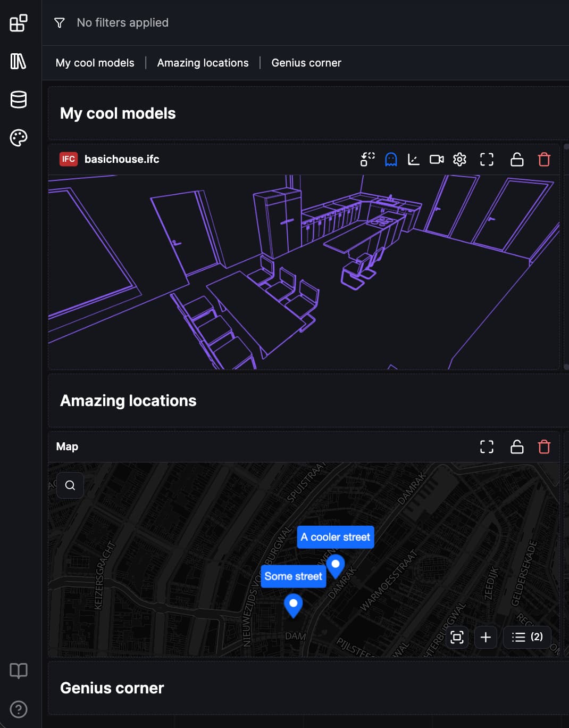Expand basichouse.ifc viewer to fullscreen

click(x=487, y=159)
